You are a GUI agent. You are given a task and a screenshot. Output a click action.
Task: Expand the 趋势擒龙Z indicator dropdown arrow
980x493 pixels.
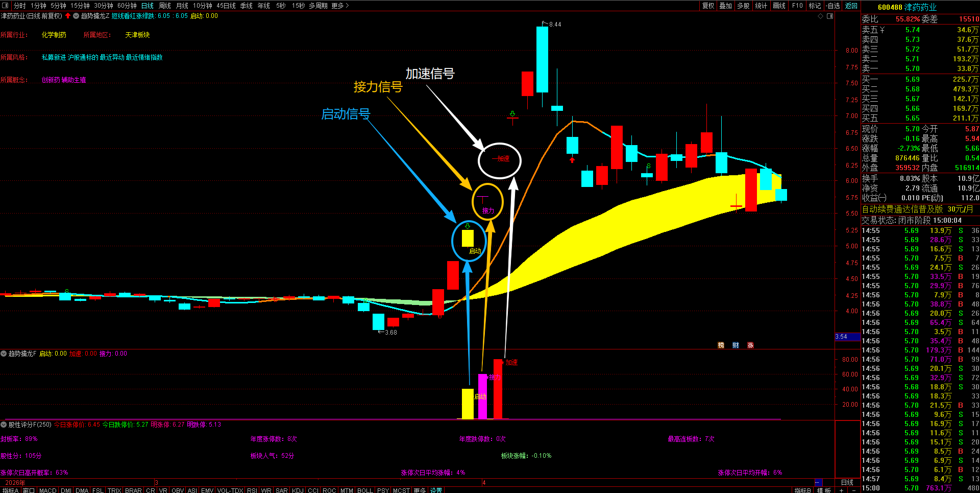tap(76, 16)
